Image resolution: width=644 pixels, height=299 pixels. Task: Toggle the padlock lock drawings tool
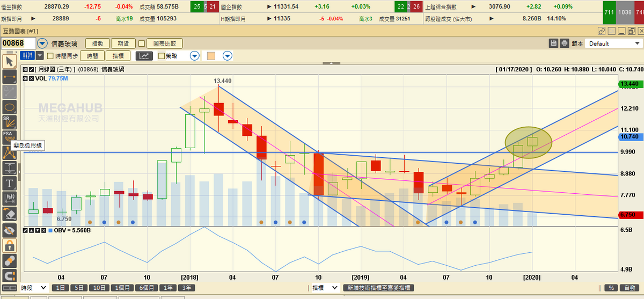point(9,246)
